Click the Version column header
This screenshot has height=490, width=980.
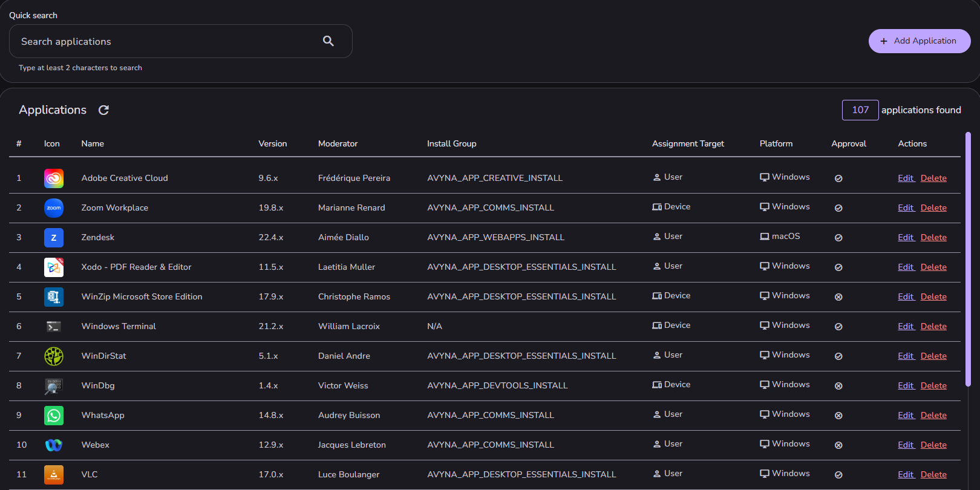[x=273, y=144]
